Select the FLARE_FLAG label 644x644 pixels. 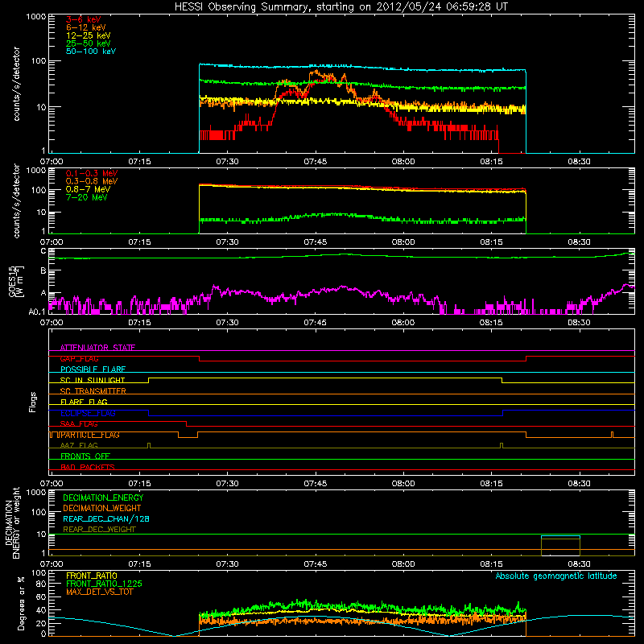pos(84,402)
